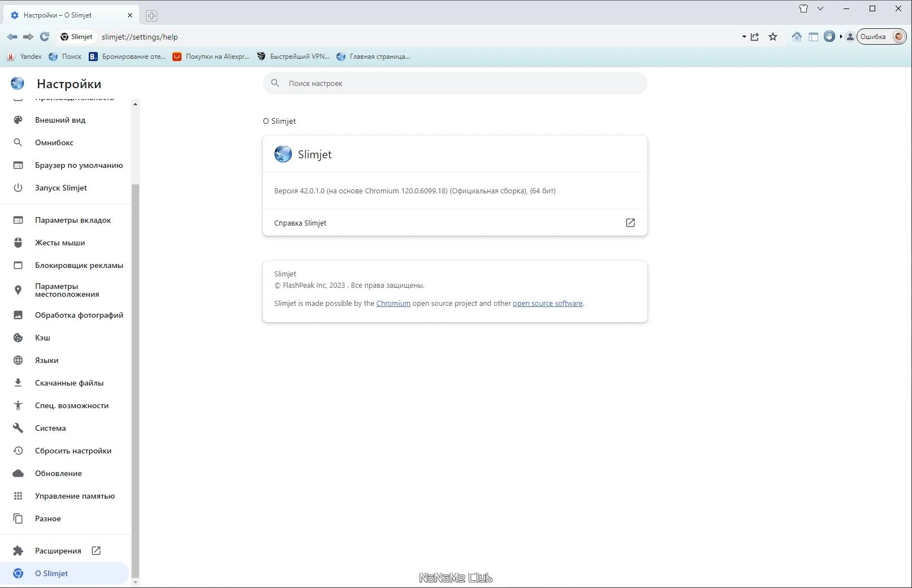912x588 pixels.
Task: Click the Скачанные файлы download icon
Action: (x=18, y=383)
